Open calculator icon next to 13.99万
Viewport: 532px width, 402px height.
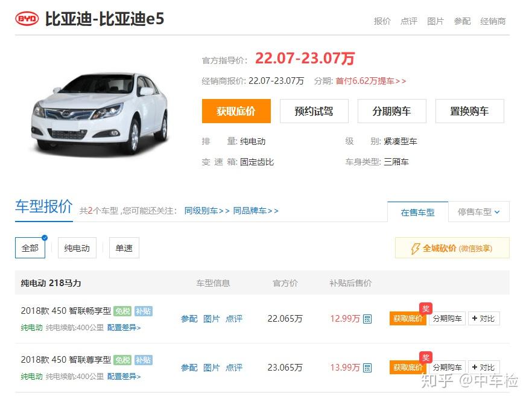tap(367, 368)
